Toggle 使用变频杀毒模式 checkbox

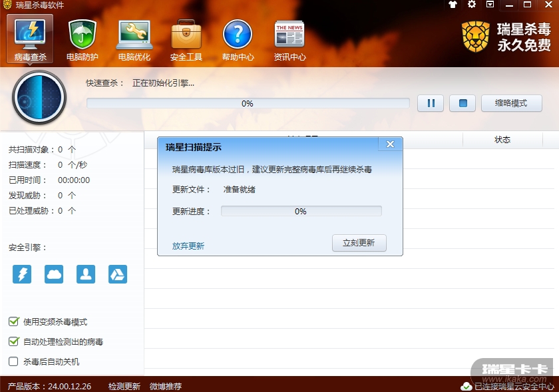click(13, 321)
